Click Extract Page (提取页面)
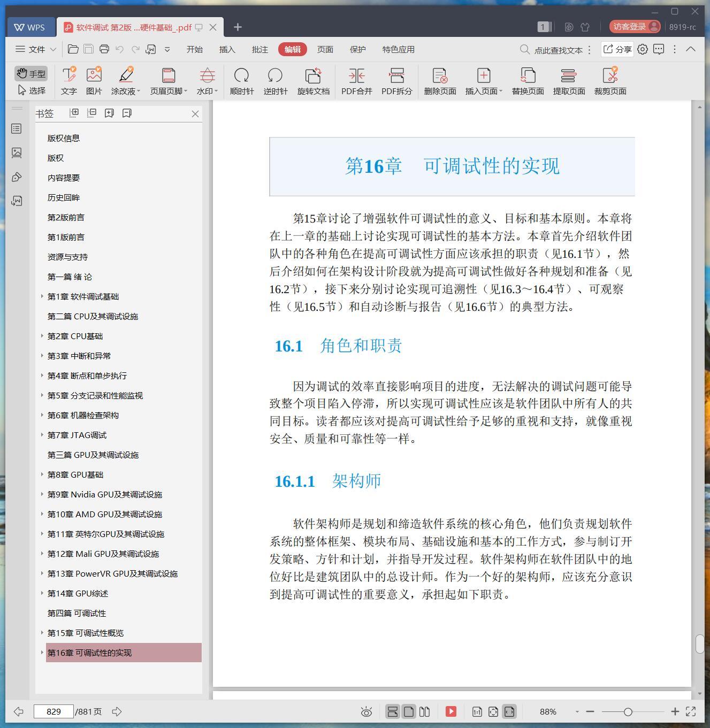Image resolution: width=710 pixels, height=728 pixels. [569, 81]
